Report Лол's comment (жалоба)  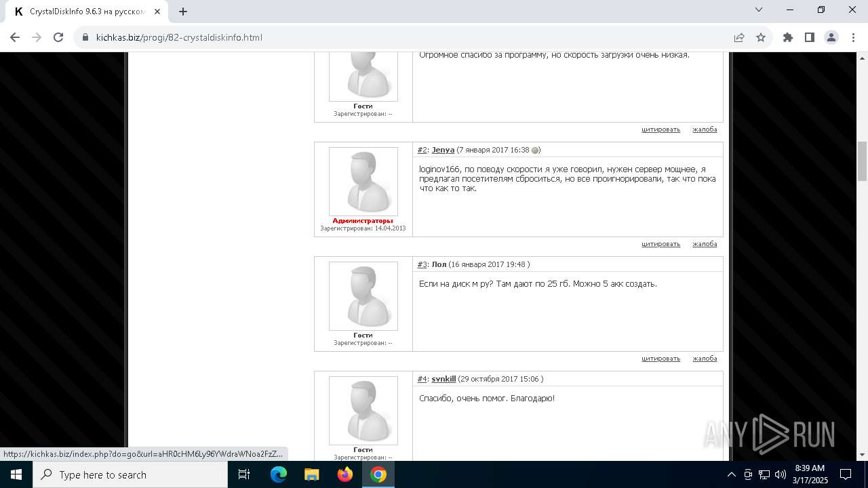(705, 359)
